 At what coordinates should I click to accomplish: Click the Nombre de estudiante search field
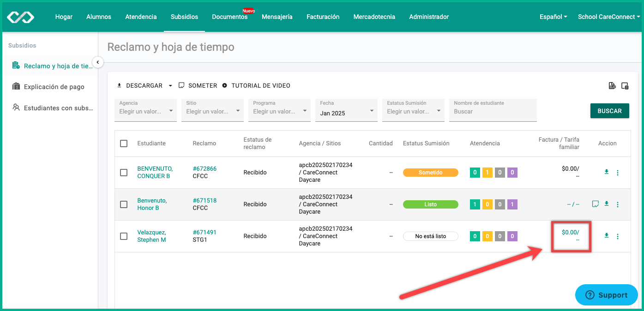click(x=493, y=110)
